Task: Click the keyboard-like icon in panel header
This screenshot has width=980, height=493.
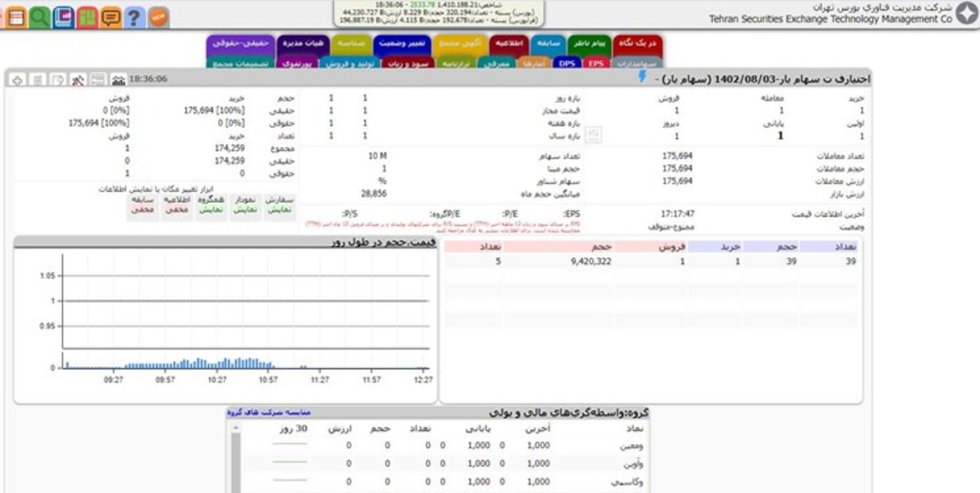Action: pyautogui.click(x=98, y=79)
